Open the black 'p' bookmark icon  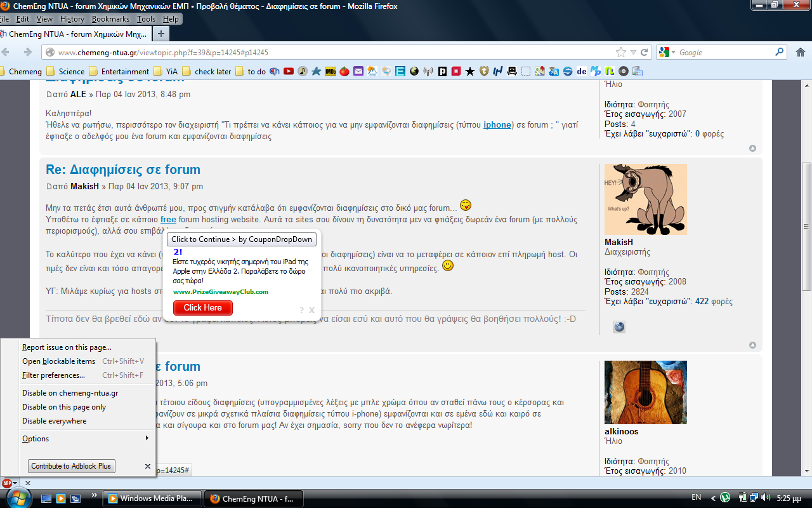[442, 71]
